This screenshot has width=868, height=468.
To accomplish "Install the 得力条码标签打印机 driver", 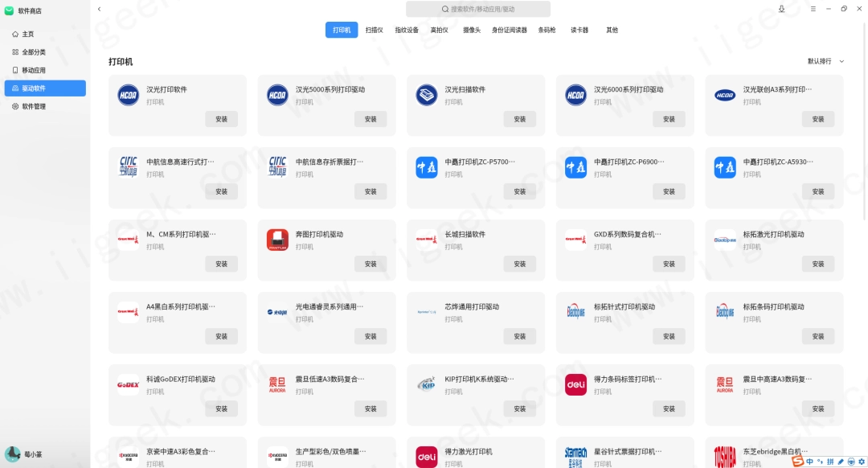I will [669, 408].
